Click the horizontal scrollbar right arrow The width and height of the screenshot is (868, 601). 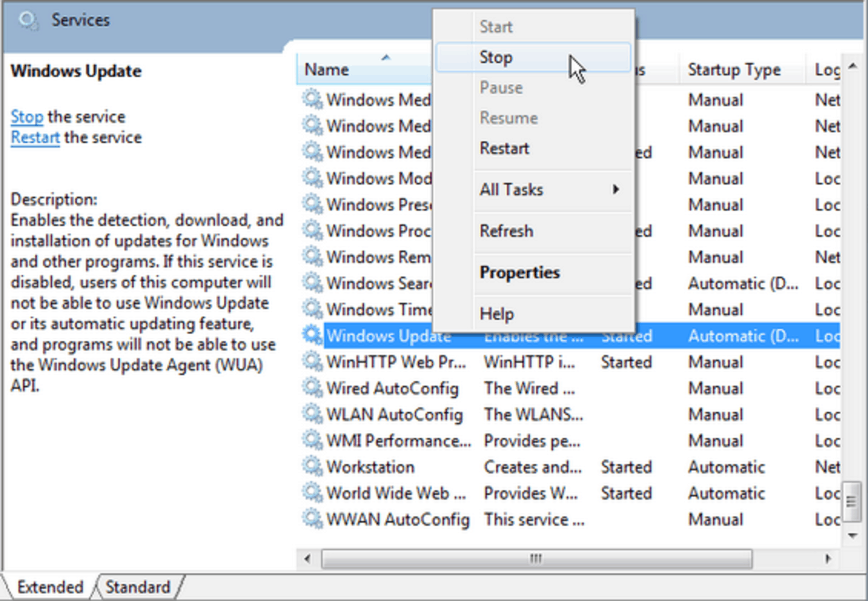[x=828, y=559]
